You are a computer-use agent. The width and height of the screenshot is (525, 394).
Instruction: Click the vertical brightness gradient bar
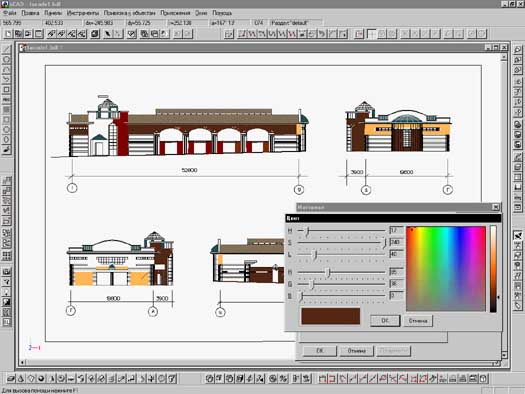click(x=493, y=269)
